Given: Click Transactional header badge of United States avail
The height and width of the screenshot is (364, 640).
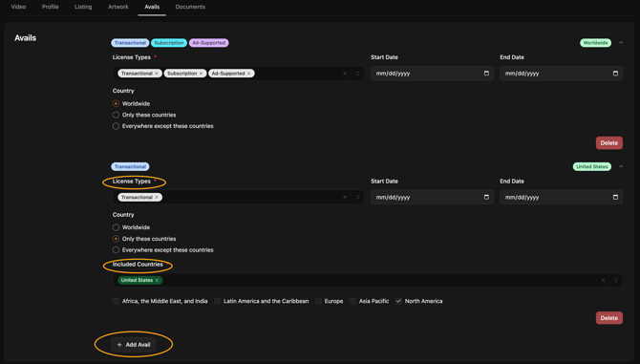Looking at the screenshot, I should pos(130,166).
